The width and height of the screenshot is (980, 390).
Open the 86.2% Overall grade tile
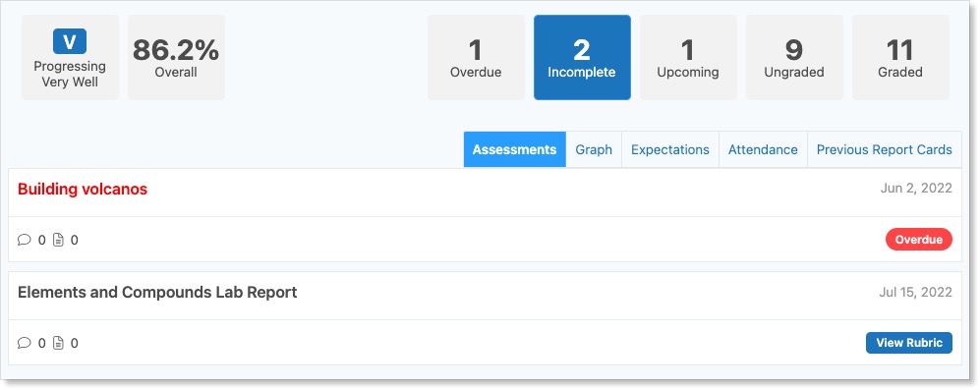click(x=176, y=58)
